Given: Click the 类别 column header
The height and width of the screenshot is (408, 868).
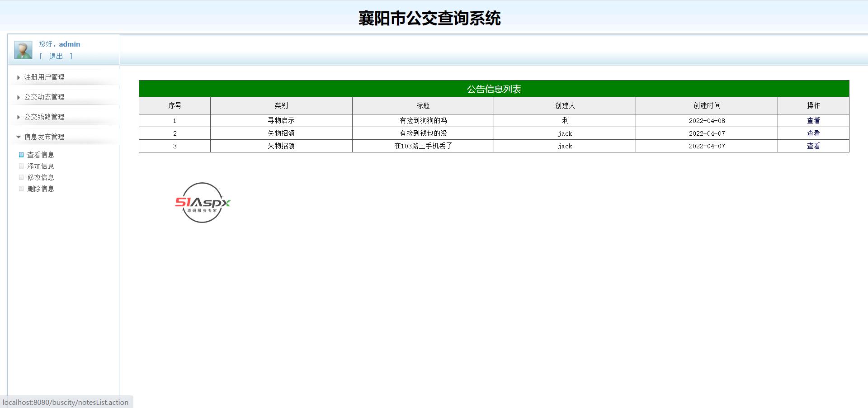Looking at the screenshot, I should click(x=281, y=106).
